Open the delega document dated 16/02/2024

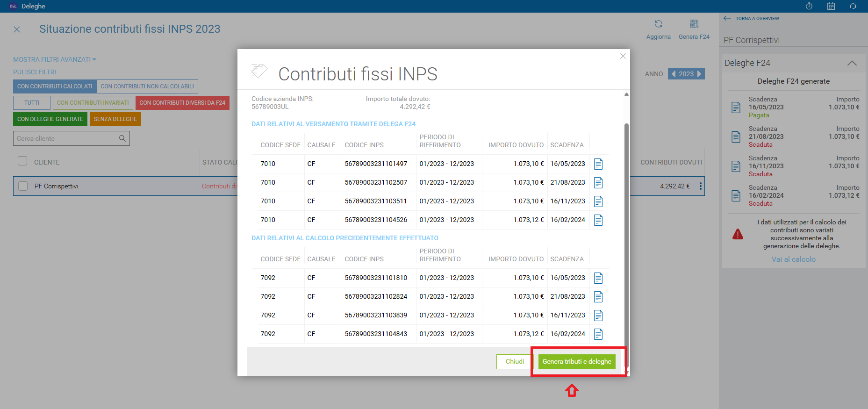point(736,196)
